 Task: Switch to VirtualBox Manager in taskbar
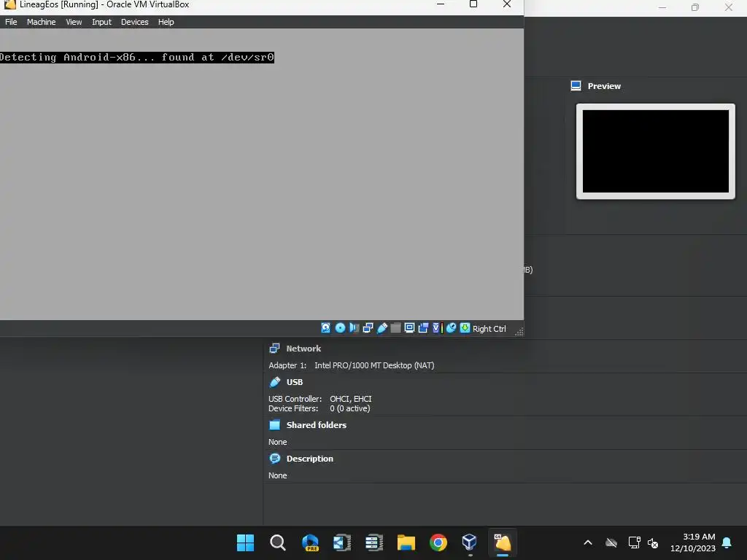pos(470,542)
